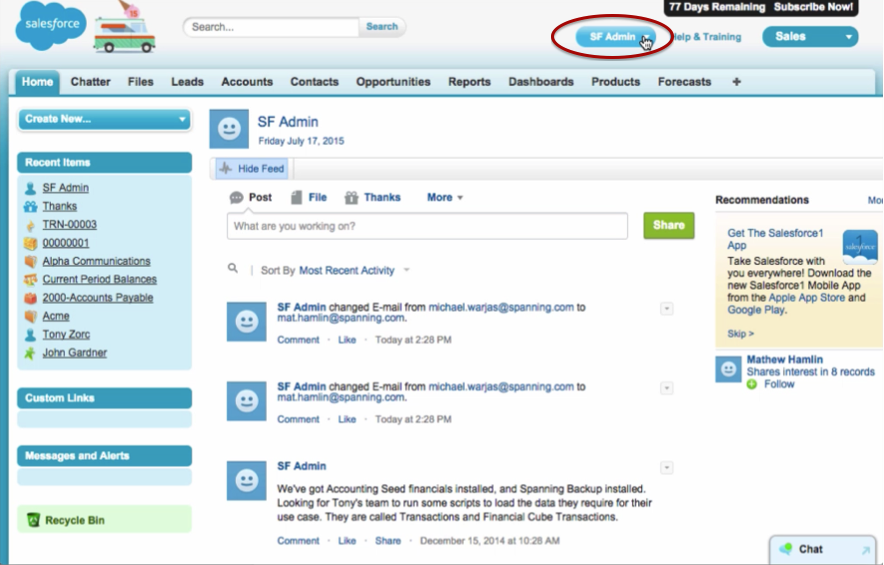884x565 pixels.
Task: Click Comment on the first feed post
Action: click(298, 340)
